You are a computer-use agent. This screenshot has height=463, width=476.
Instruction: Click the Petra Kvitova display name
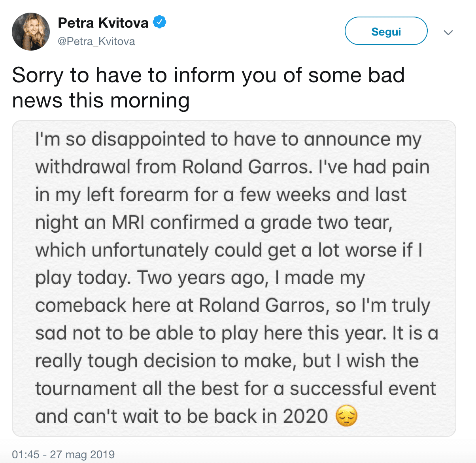(103, 23)
